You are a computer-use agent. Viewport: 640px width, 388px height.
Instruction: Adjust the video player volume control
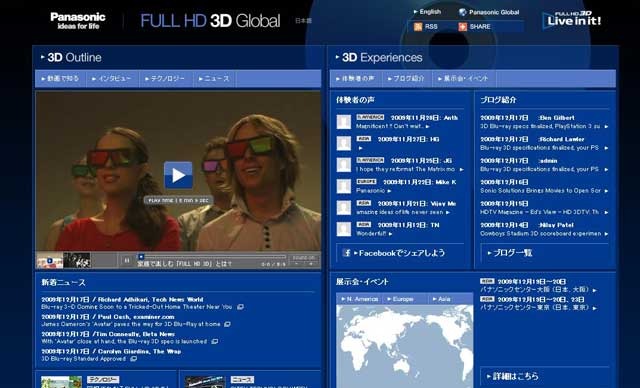click(304, 261)
